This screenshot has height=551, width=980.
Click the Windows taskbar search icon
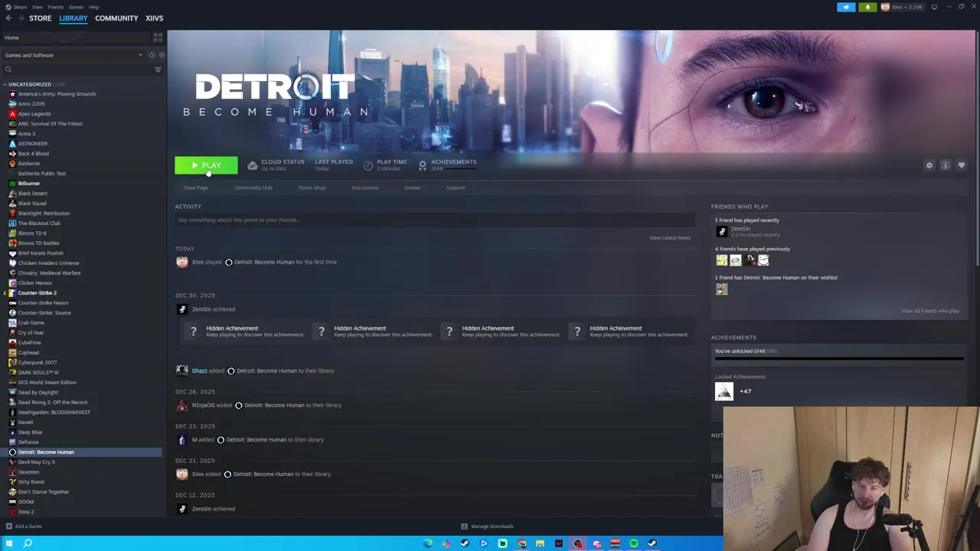(x=28, y=543)
